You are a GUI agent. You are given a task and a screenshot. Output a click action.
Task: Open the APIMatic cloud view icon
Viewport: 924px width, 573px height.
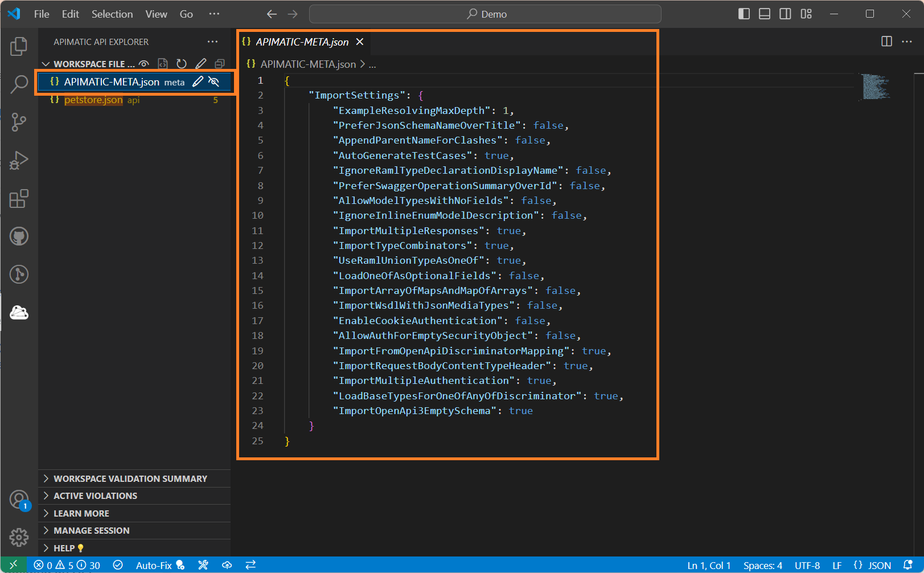19,312
